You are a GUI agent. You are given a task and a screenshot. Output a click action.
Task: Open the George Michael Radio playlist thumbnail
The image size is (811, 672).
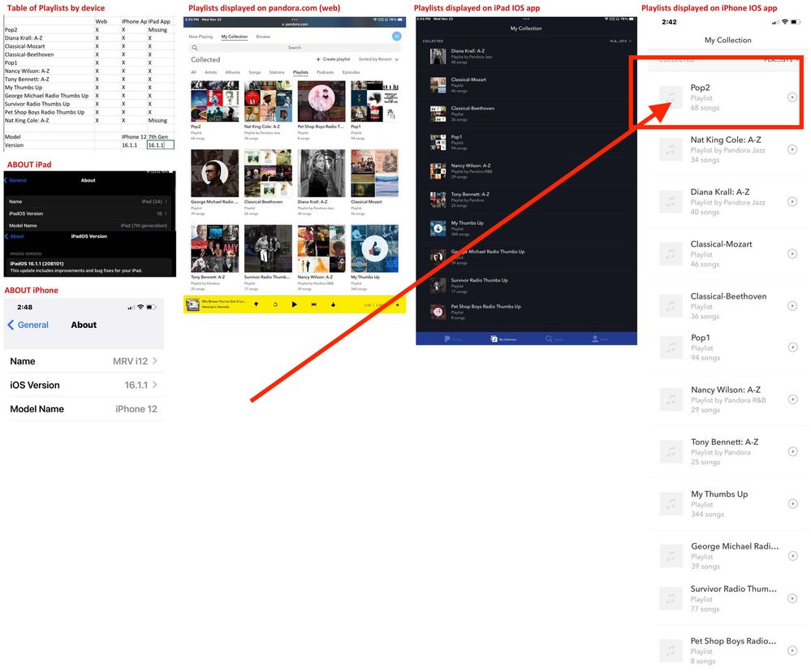(214, 173)
